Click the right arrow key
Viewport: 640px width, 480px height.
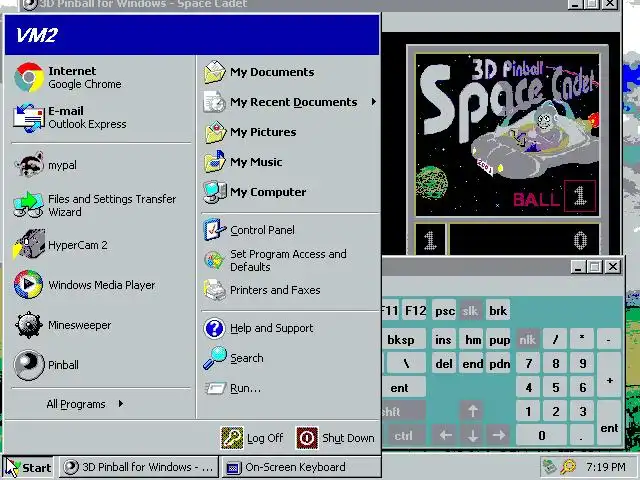(499, 436)
